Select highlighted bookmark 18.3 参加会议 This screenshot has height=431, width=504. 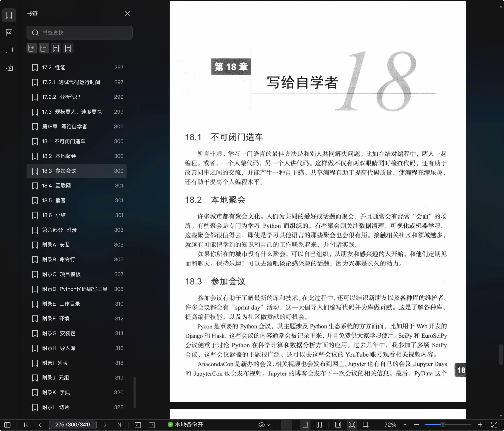click(x=76, y=171)
